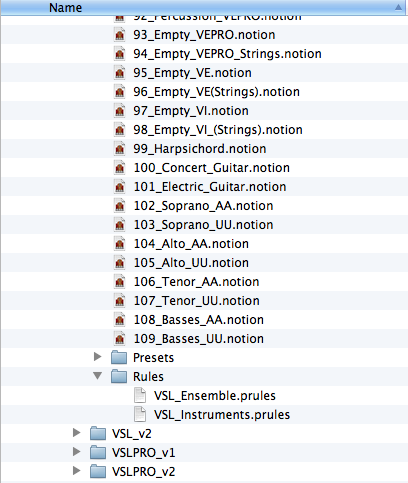The width and height of the screenshot is (408, 483).
Task: Expand the VSLPRO_v1 folder
Action: (77, 452)
